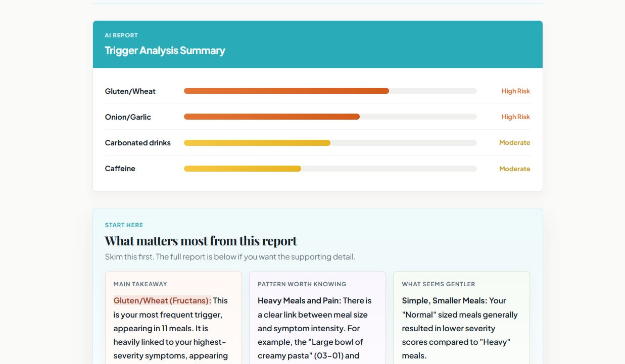625x364 pixels.
Task: Click the High Risk badge for Onion/Garlic
Action: click(516, 117)
